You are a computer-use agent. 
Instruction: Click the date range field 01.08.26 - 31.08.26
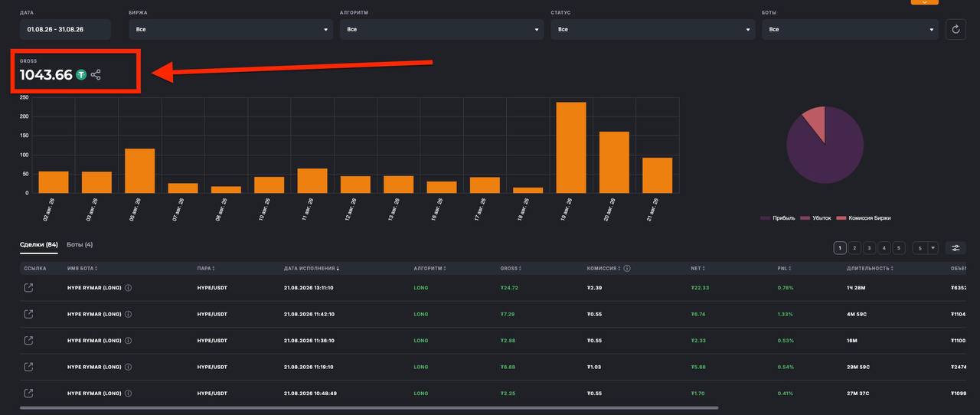click(66, 29)
